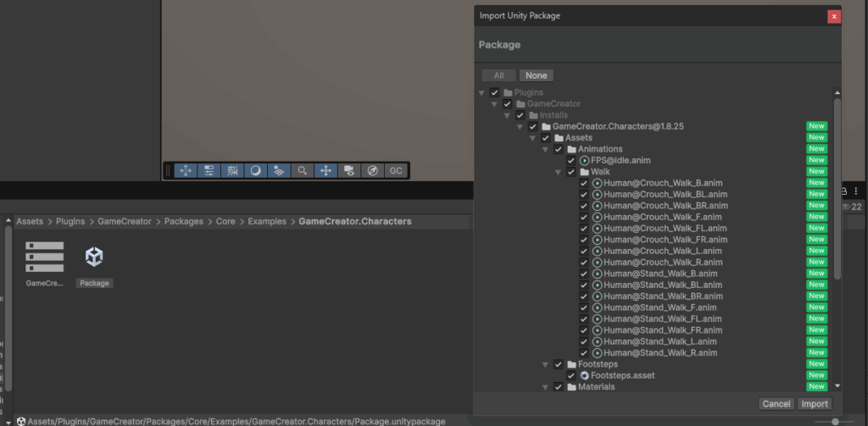Uncheck the Plugins folder checkbox
868x426 pixels.
pyautogui.click(x=494, y=92)
